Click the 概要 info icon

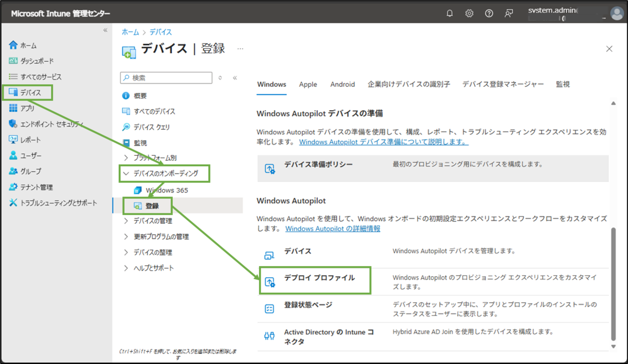pos(126,96)
